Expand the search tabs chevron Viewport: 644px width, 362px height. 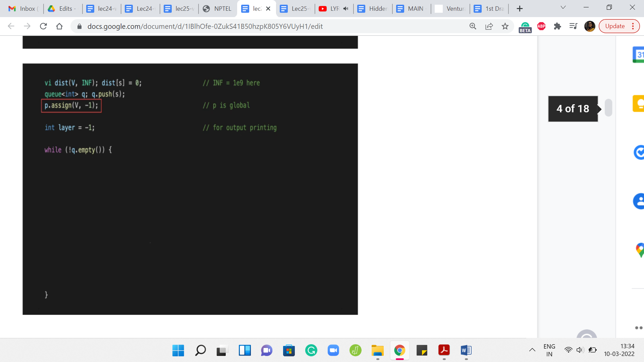click(x=563, y=7)
